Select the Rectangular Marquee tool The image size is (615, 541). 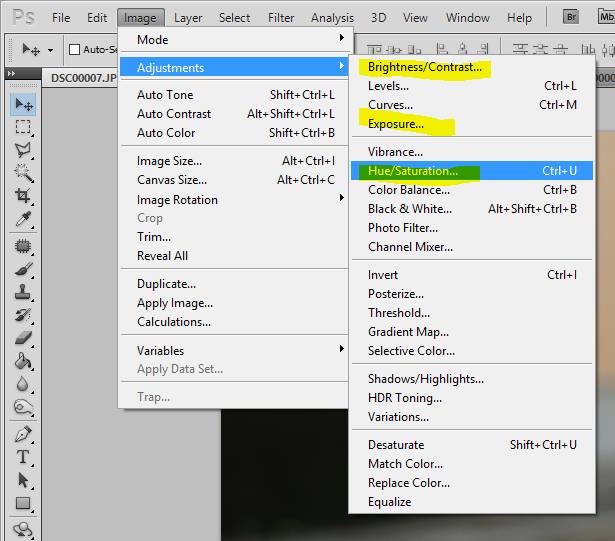pyautogui.click(x=23, y=127)
